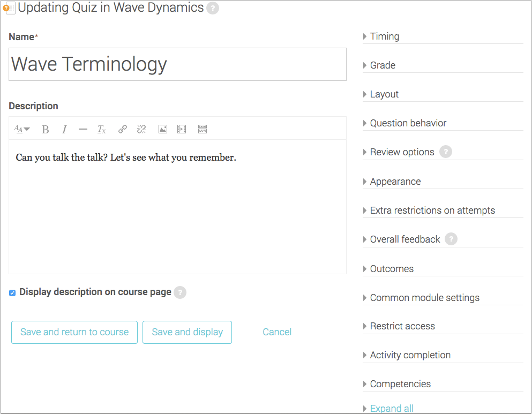Remove a link with the unlink icon
Screen dimensions: 532x414
point(141,129)
